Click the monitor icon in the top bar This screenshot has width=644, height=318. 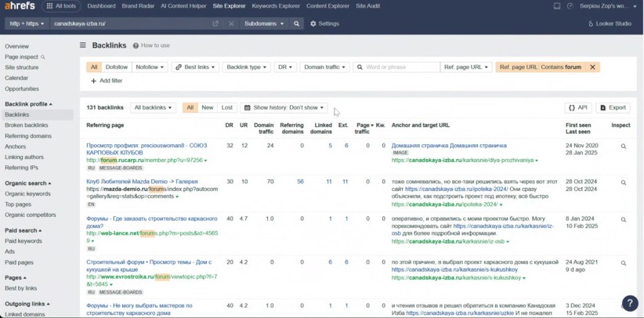(x=557, y=6)
